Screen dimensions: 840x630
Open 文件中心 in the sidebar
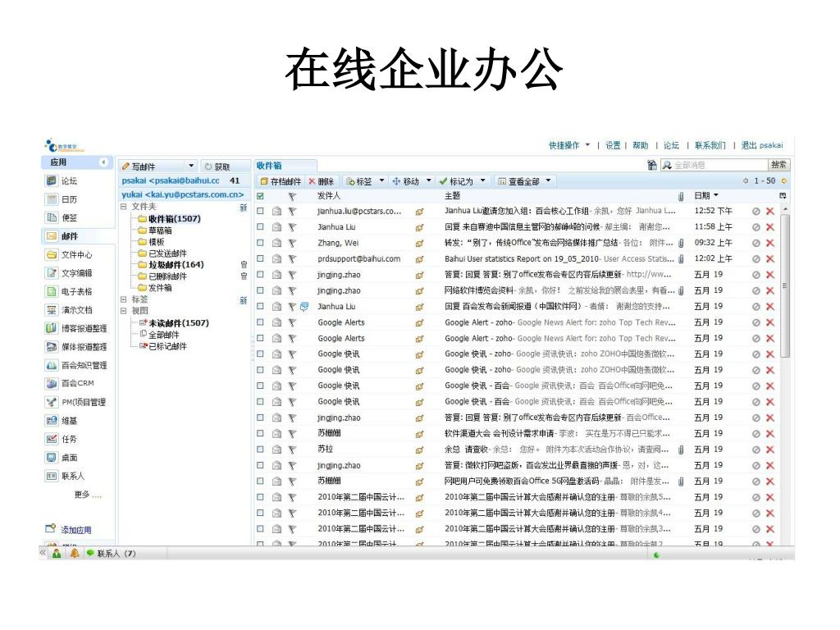point(69,254)
